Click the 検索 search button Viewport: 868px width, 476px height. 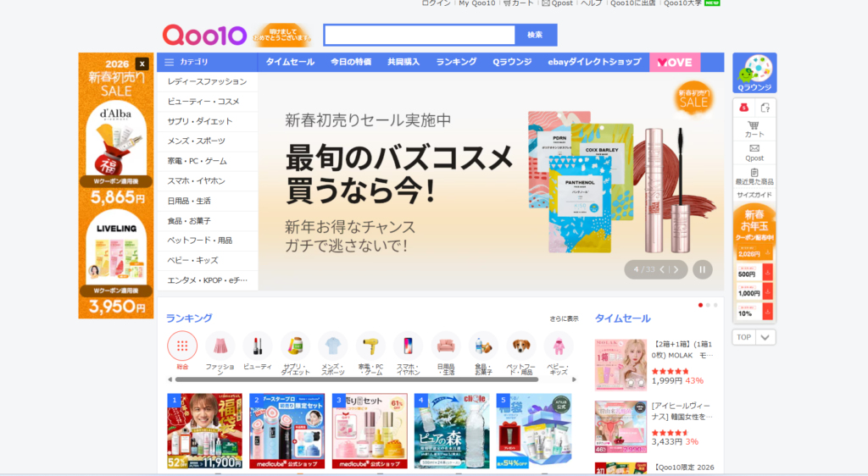[x=535, y=35]
